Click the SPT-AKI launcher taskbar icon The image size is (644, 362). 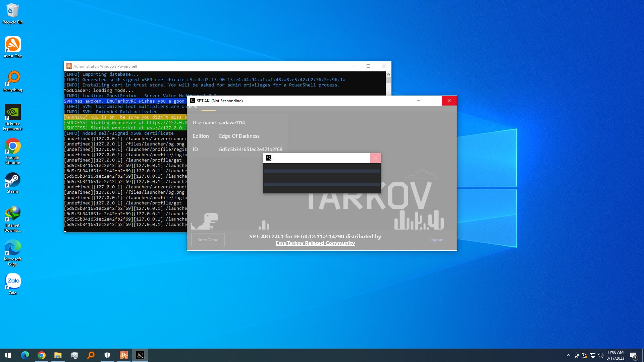tap(140, 355)
